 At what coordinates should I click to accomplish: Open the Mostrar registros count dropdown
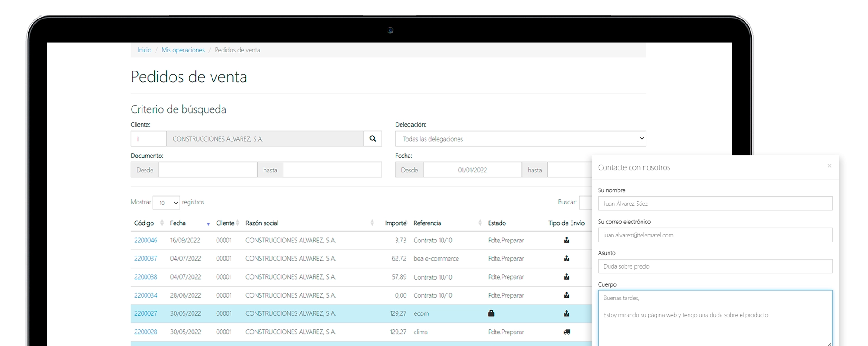(166, 203)
